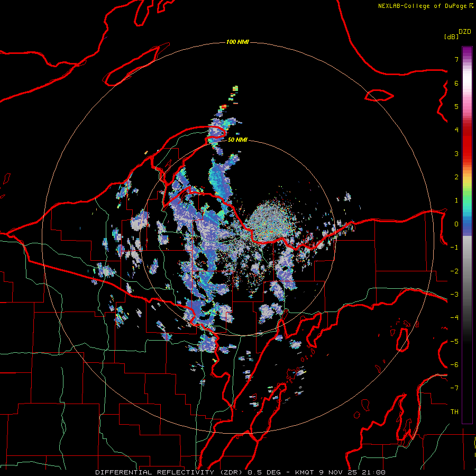The width and height of the screenshot is (476, 476).
Task: Click the Differential Reflectivity product caption
Action: click(x=240, y=472)
